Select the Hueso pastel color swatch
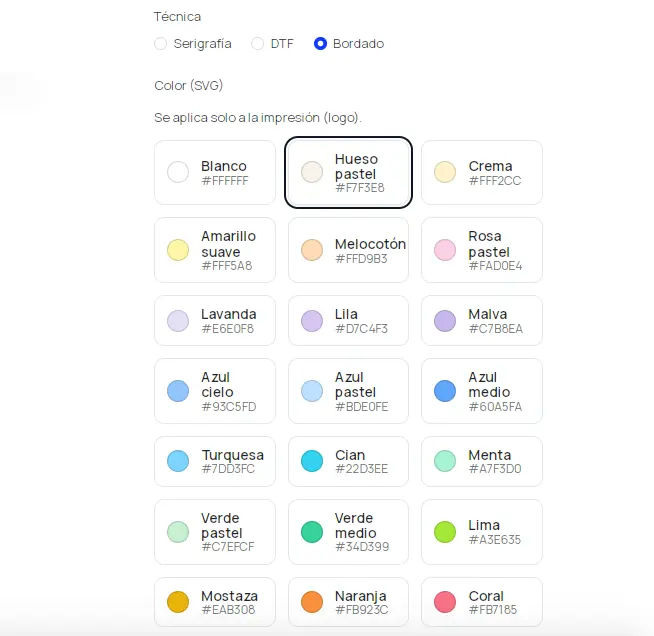The height and width of the screenshot is (636, 654). 348,173
